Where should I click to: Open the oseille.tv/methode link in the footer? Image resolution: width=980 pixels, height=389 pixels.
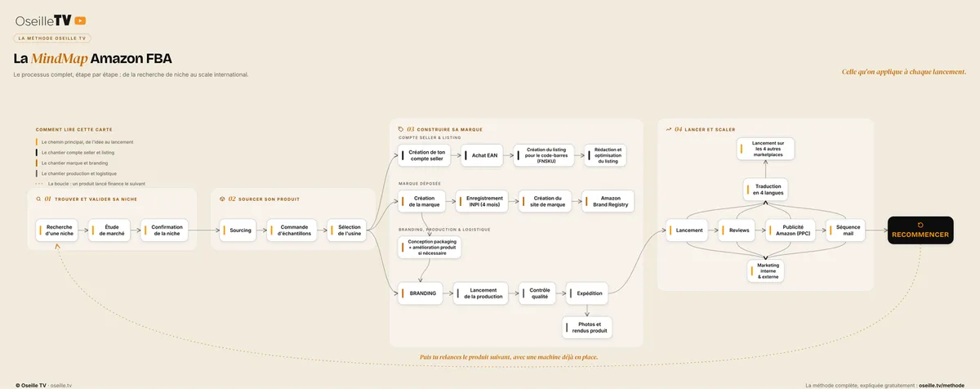point(941,384)
